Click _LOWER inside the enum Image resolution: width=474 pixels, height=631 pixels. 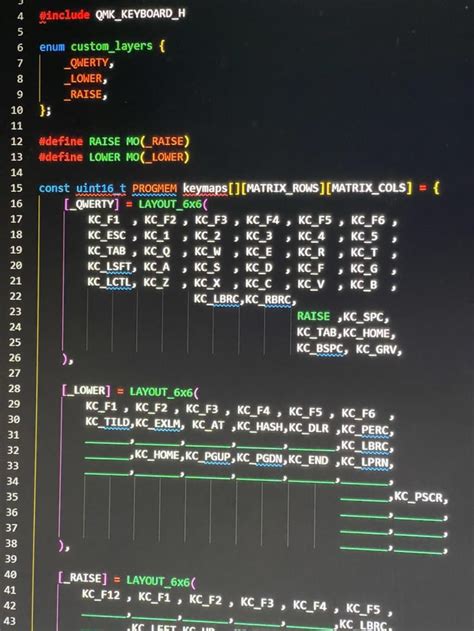[83, 78]
